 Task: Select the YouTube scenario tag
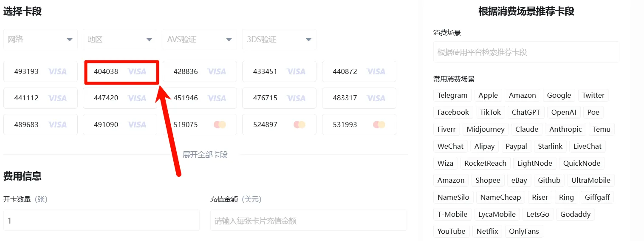tap(452, 231)
